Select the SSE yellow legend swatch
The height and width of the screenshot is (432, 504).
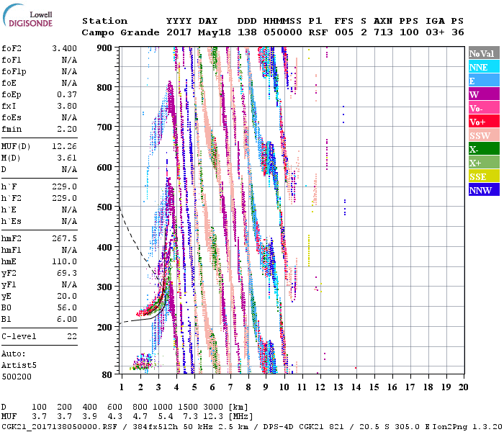point(484,176)
